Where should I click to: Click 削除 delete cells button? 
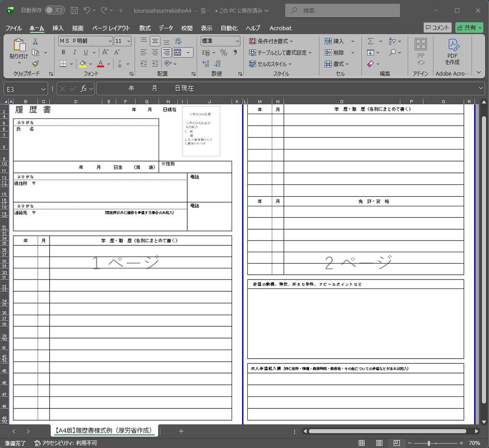pos(334,53)
